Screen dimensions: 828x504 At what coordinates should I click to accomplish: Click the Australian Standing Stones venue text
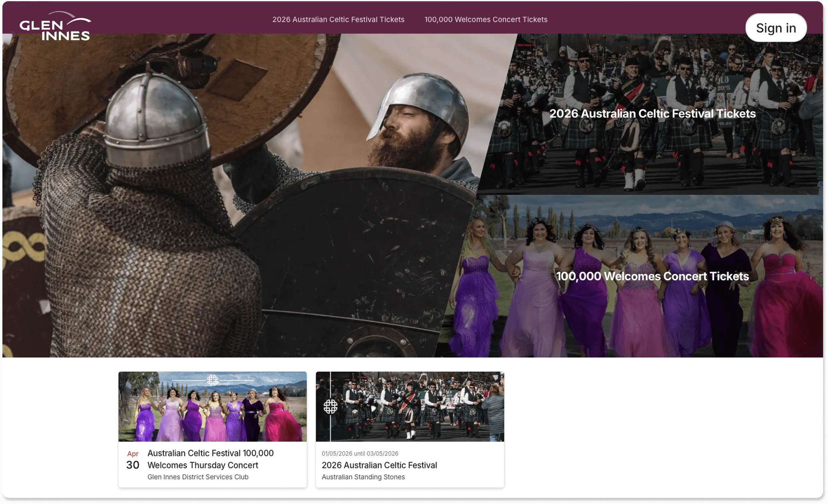(x=363, y=477)
